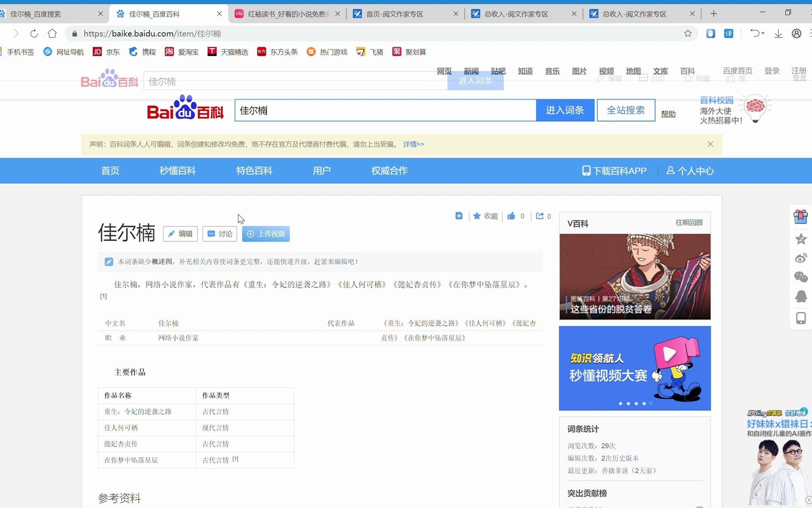Click 历史版本 in 词条统计

(x=625, y=458)
